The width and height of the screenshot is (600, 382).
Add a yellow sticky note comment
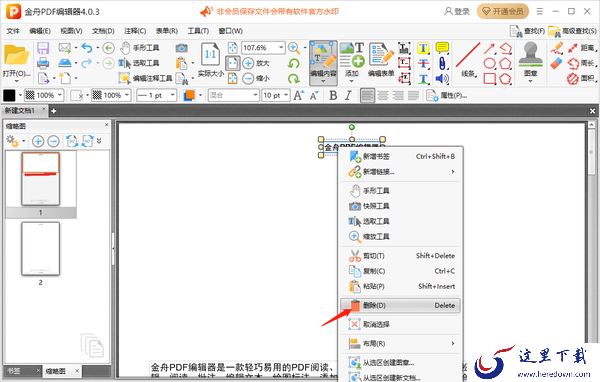[x=442, y=48]
